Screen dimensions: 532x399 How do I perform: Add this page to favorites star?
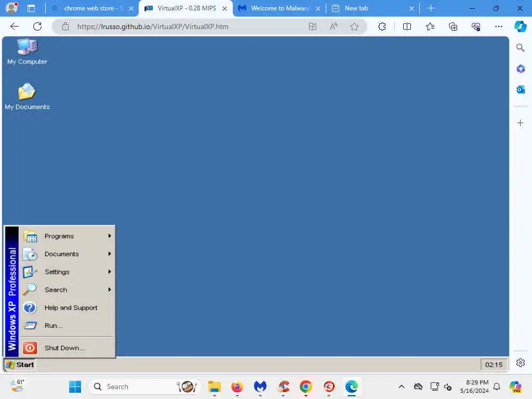pos(354,26)
